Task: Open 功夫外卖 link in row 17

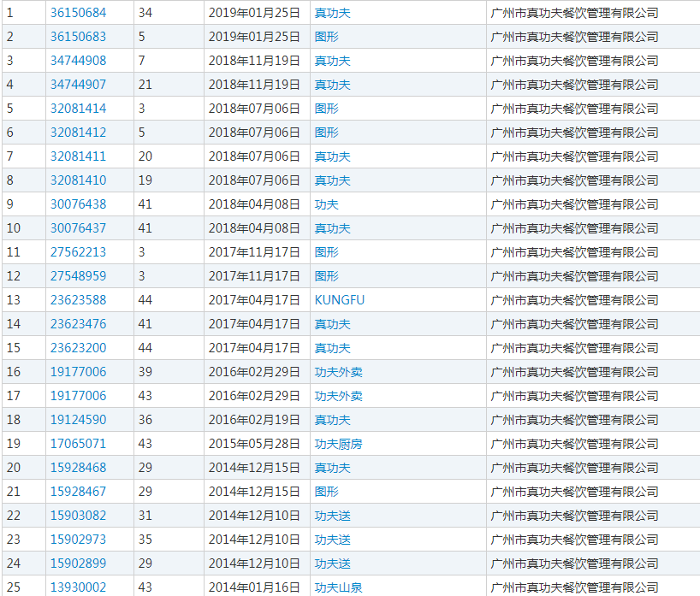Action: tap(338, 396)
